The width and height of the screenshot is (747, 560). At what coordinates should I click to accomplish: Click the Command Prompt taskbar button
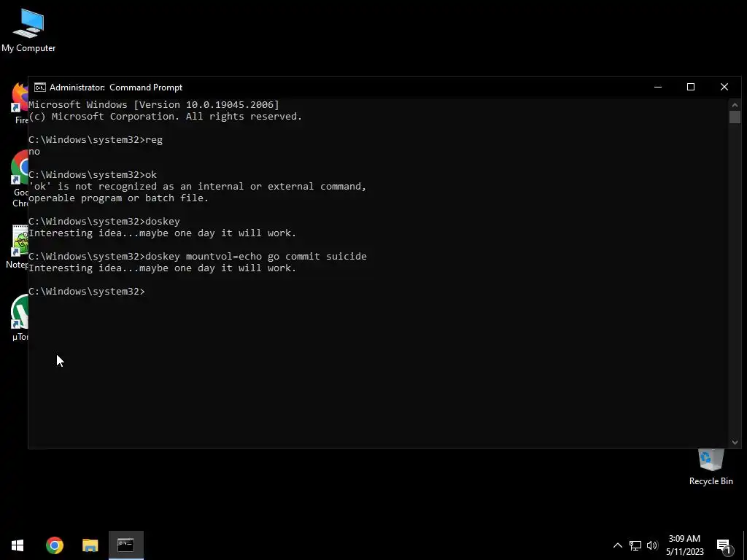pos(125,545)
